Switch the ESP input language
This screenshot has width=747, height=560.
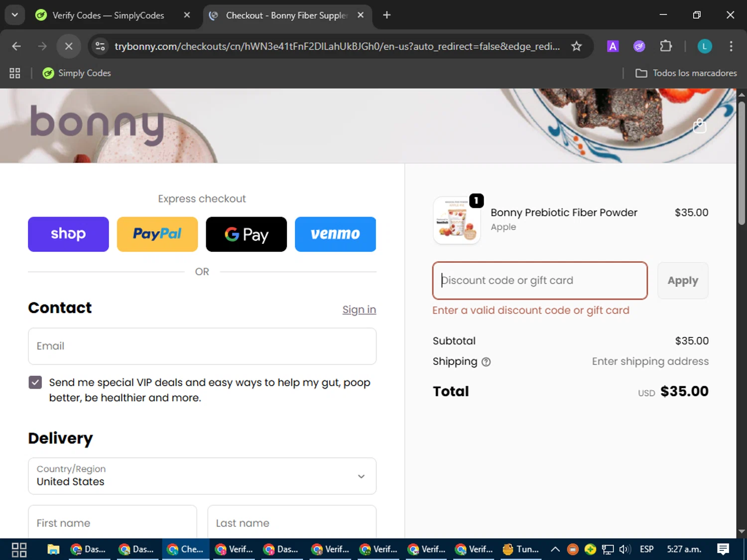coord(646,550)
